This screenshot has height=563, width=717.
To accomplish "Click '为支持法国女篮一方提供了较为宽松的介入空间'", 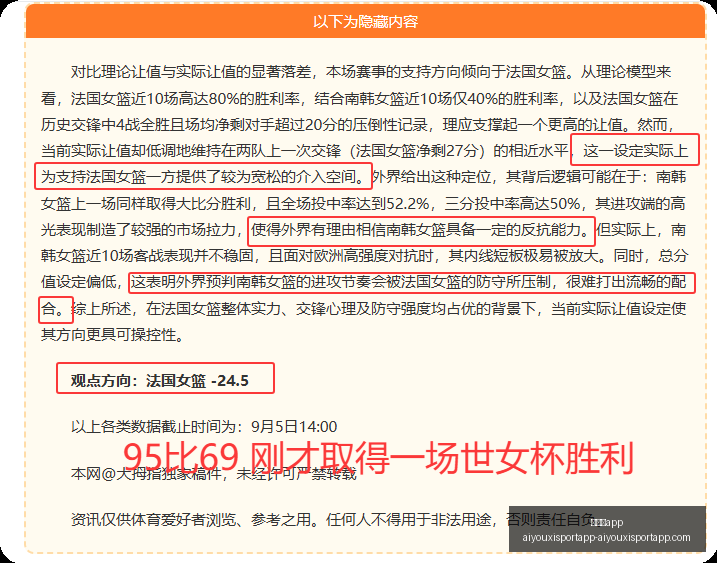I will pos(199,177).
